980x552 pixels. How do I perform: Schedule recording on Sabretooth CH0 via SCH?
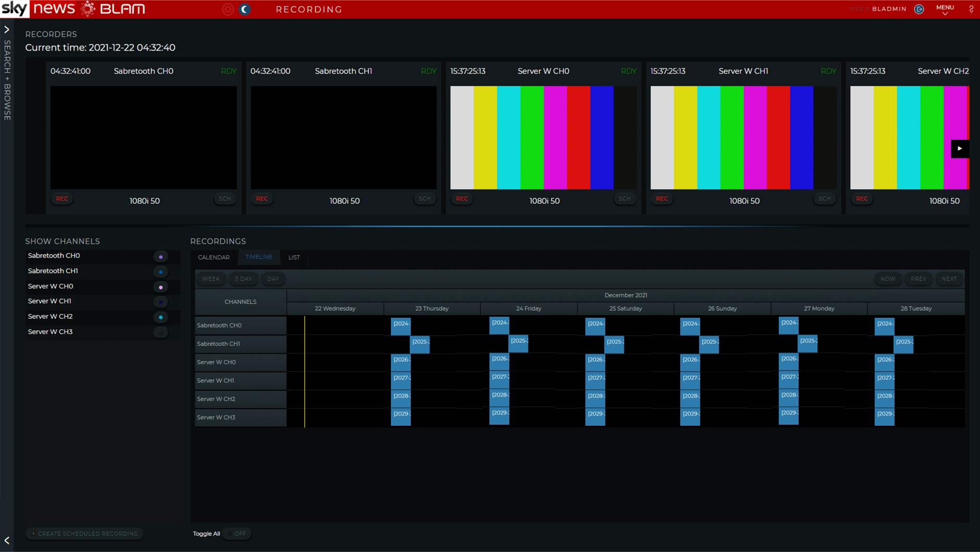click(x=225, y=199)
